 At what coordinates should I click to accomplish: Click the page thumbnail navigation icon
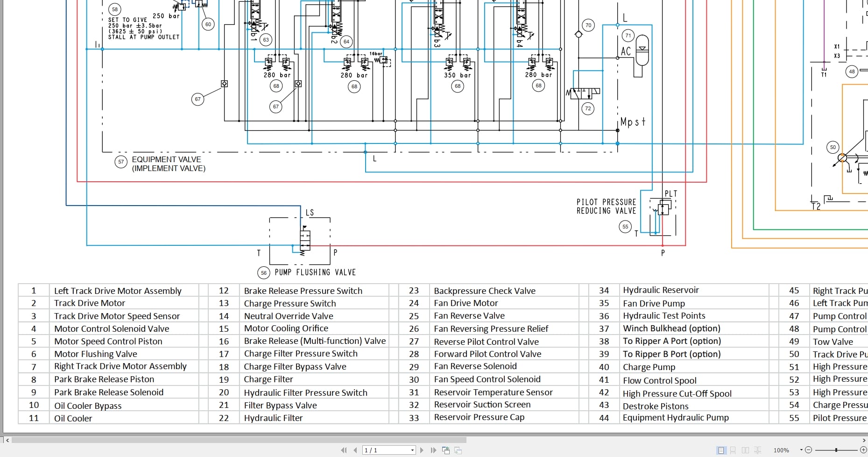click(446, 450)
